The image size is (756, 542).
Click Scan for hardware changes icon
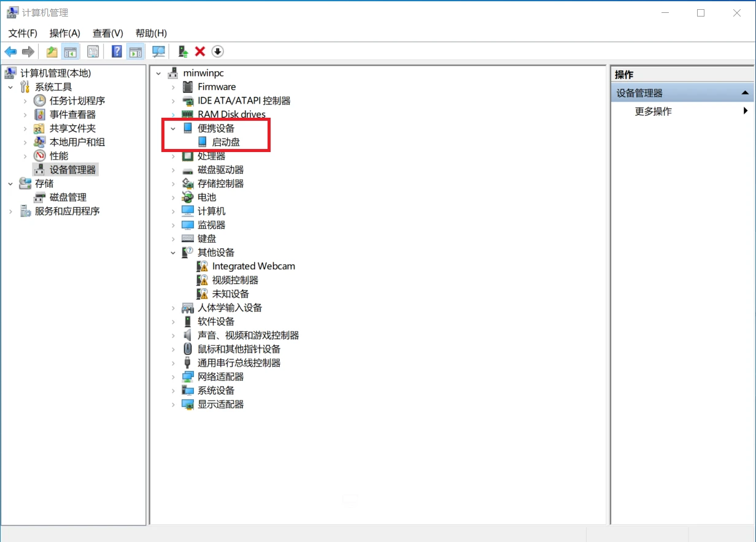[159, 52]
